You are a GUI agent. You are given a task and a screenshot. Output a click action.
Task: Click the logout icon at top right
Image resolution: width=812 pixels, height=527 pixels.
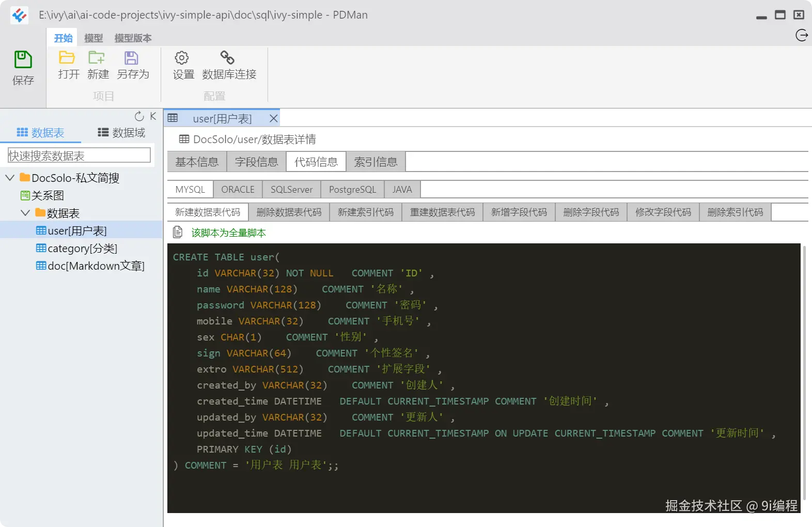pyautogui.click(x=802, y=35)
